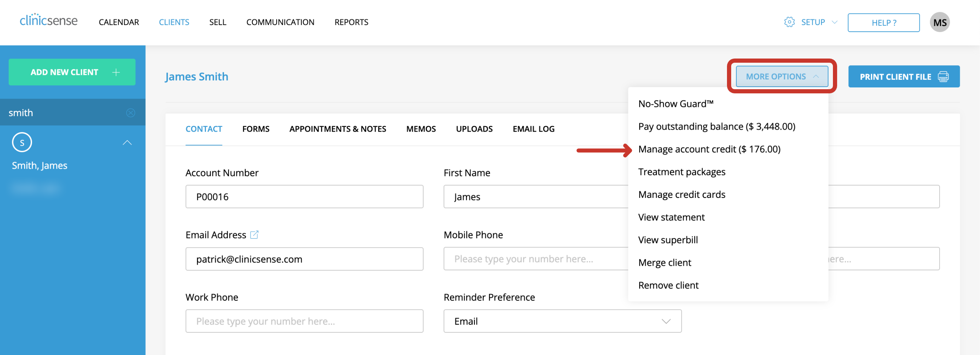Click the plus icon in Add New Client
This screenshot has height=355, width=980.
click(x=116, y=72)
